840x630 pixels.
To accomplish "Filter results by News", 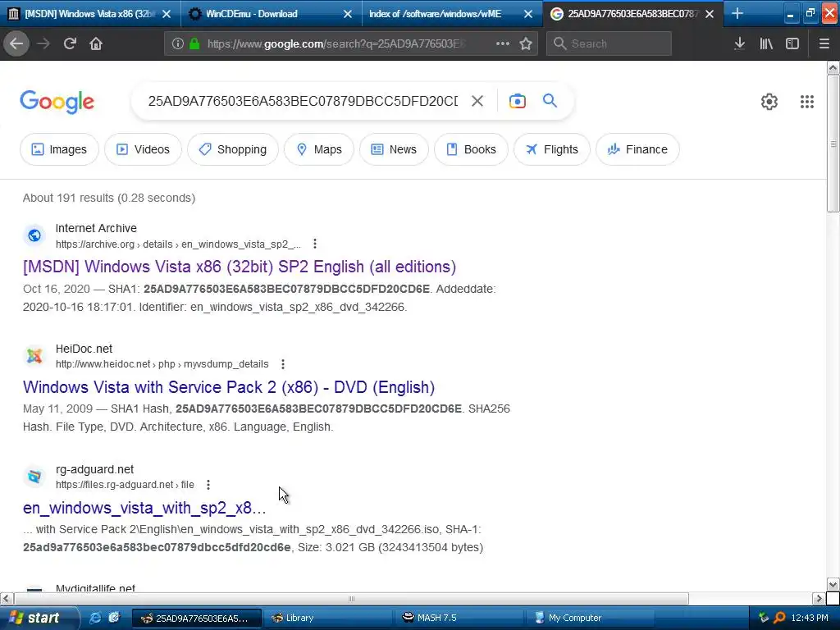I will point(395,149).
